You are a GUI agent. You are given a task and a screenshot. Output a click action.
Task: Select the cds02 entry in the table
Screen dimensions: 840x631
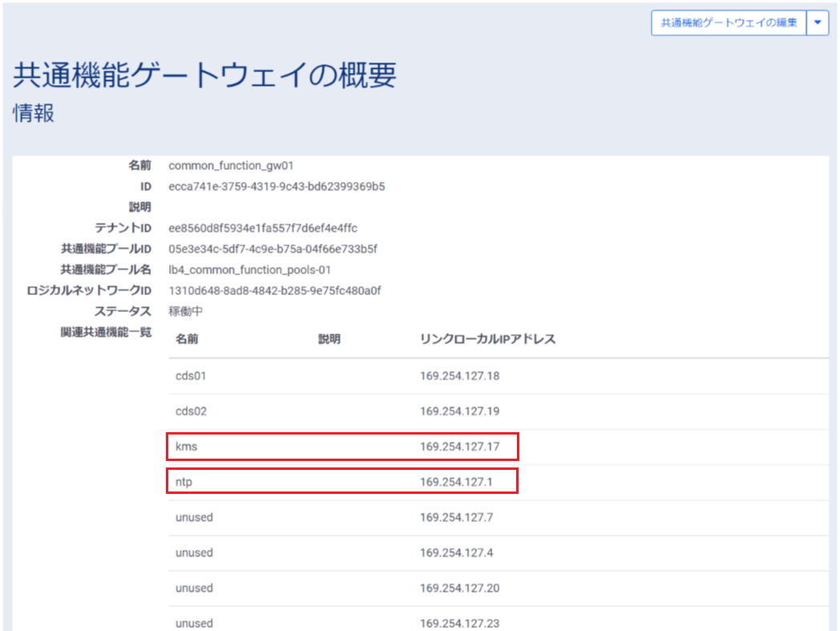tap(191, 411)
